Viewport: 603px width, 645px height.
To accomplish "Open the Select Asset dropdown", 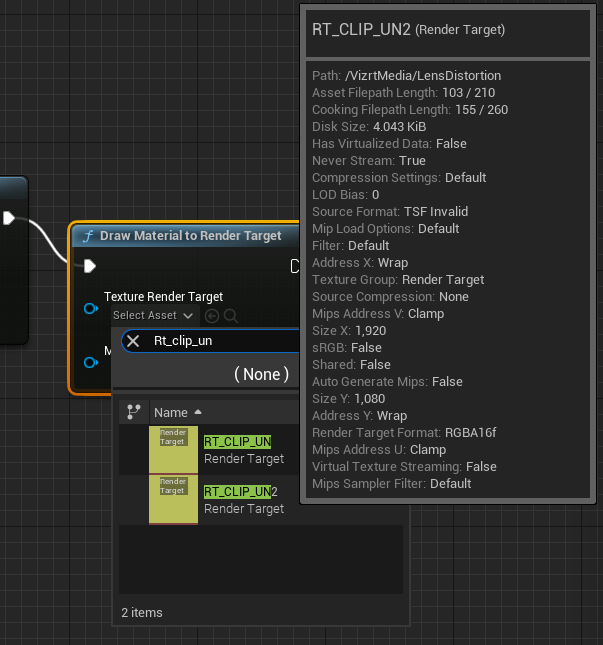I will [153, 316].
